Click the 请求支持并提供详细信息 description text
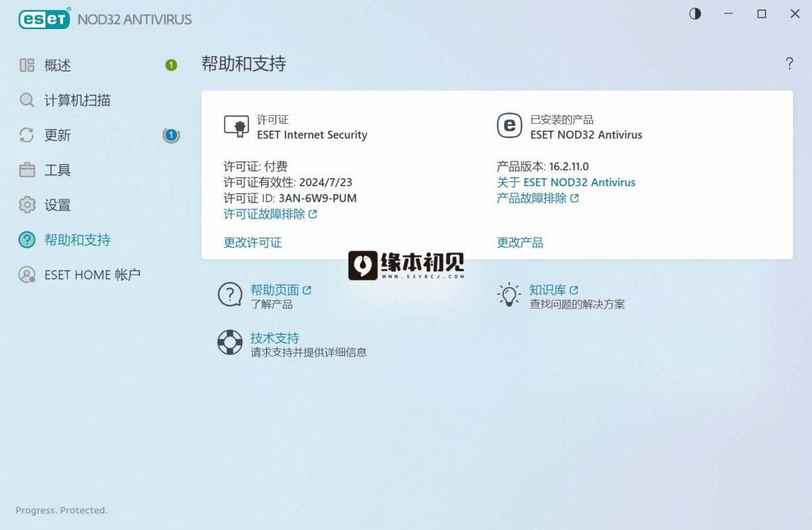This screenshot has height=530, width=812. (309, 352)
